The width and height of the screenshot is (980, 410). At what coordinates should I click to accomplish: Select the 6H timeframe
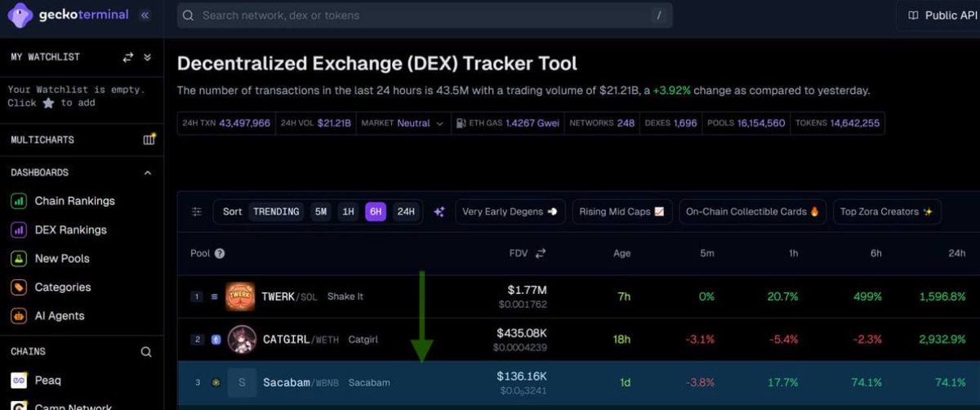point(376,212)
